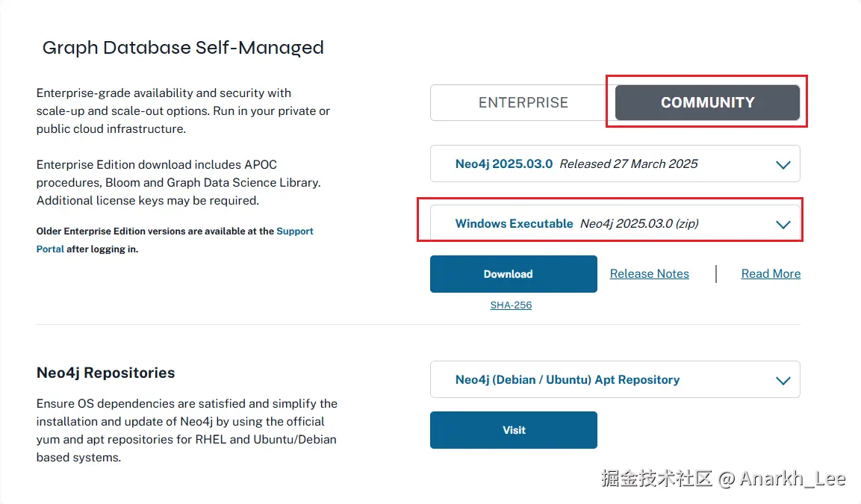This screenshot has width=861, height=504.
Task: Click the chevron arrow on the Windows Executable selector
Action: click(783, 224)
